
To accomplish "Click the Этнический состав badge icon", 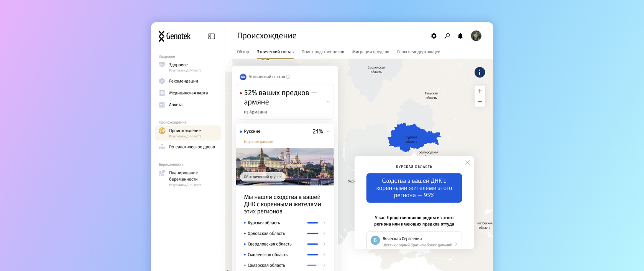I will (x=243, y=77).
